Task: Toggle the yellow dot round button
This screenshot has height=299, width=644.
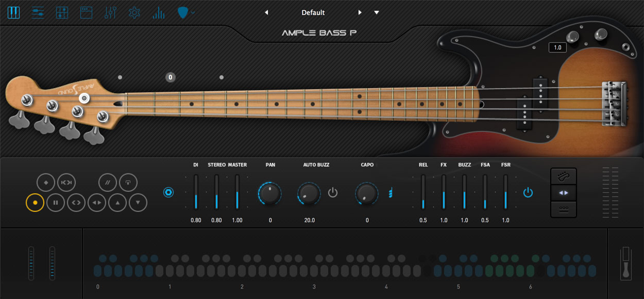Action: coord(35,203)
